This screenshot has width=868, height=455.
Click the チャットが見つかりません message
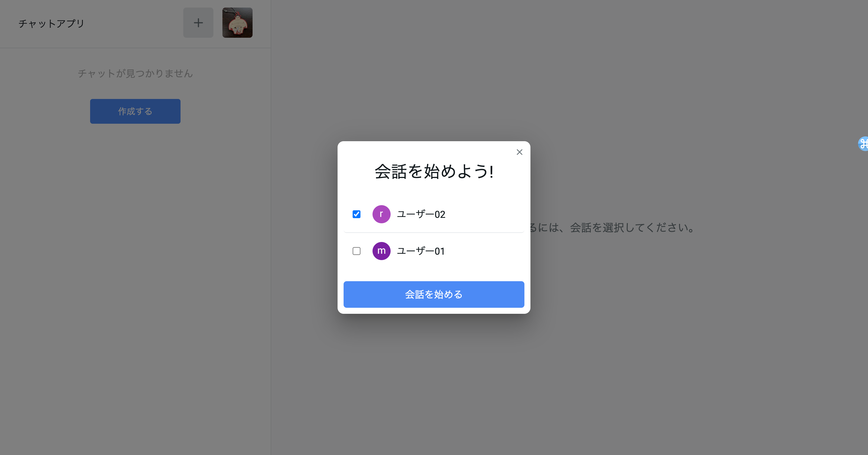point(135,73)
